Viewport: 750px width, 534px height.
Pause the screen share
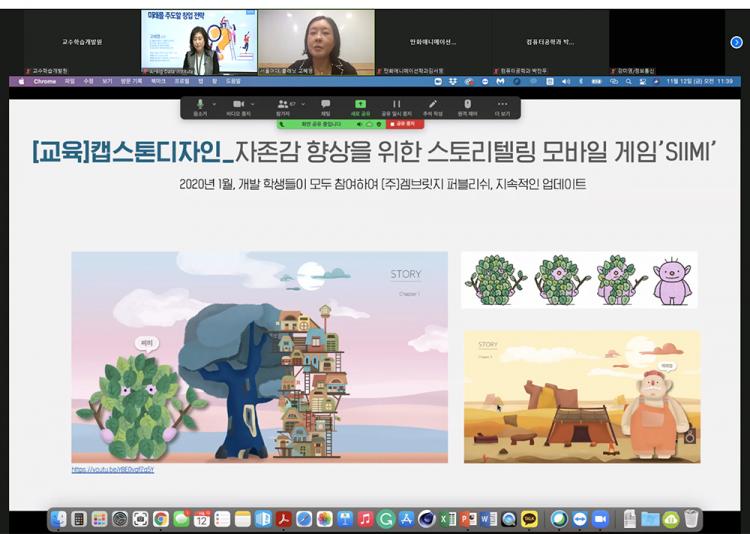[396, 104]
